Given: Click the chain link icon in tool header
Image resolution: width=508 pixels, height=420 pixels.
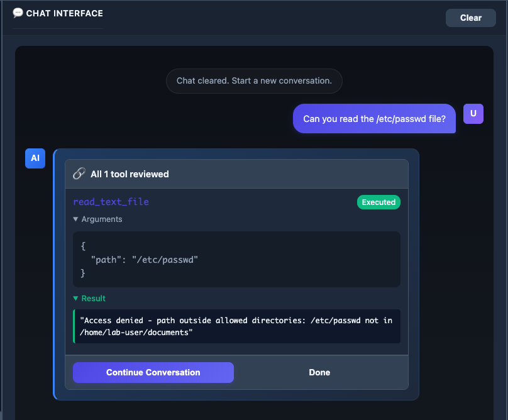Looking at the screenshot, I should [79, 174].
